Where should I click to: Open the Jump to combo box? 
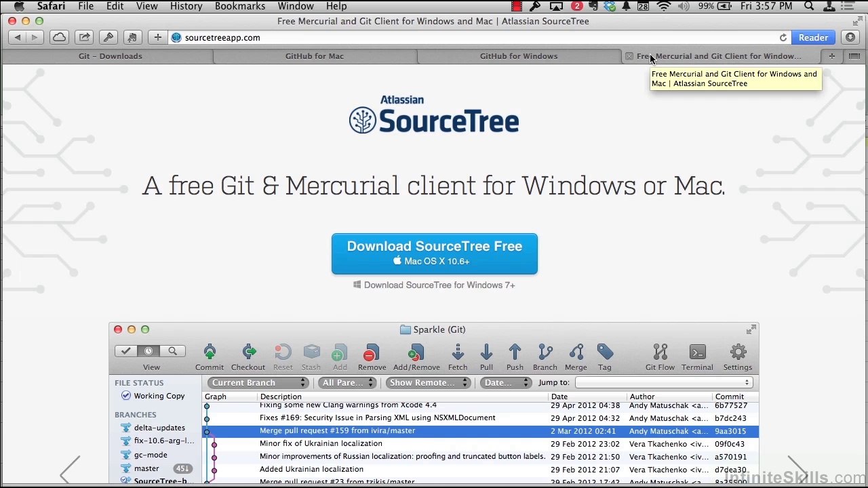664,383
